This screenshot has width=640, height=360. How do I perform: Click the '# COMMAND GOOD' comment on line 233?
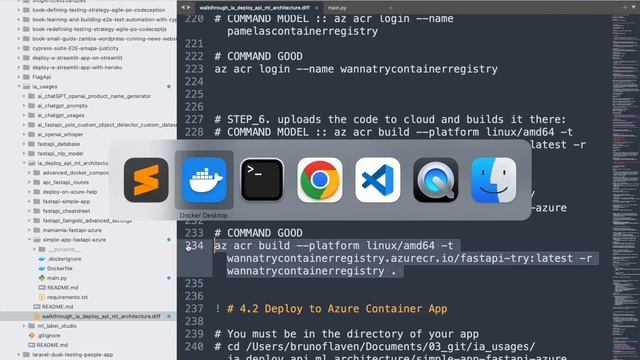pos(258,233)
